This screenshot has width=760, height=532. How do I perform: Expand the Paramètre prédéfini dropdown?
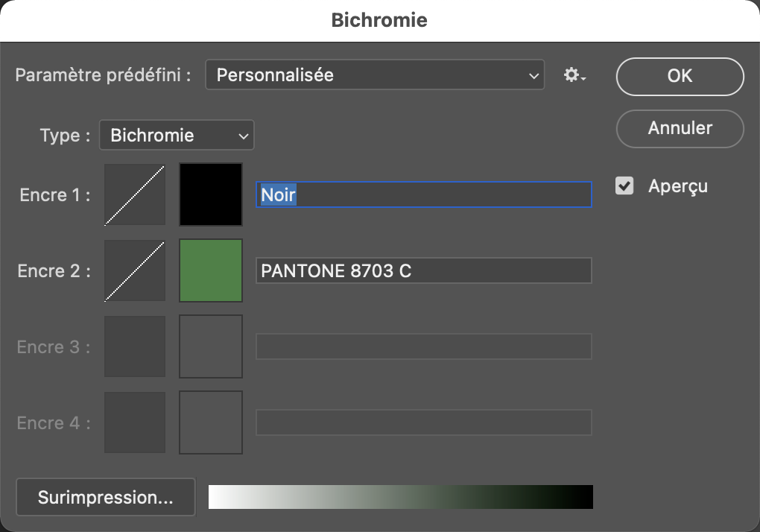point(375,75)
